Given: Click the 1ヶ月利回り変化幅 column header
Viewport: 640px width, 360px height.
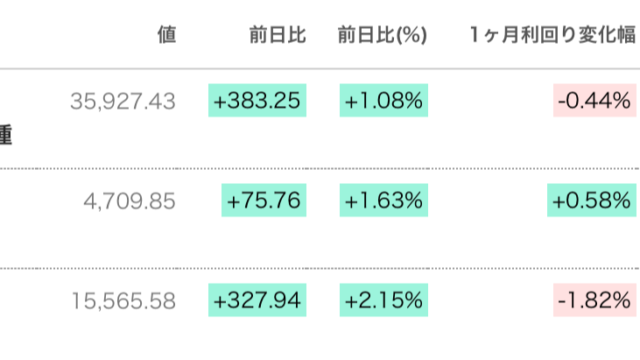Looking at the screenshot, I should coord(553,34).
